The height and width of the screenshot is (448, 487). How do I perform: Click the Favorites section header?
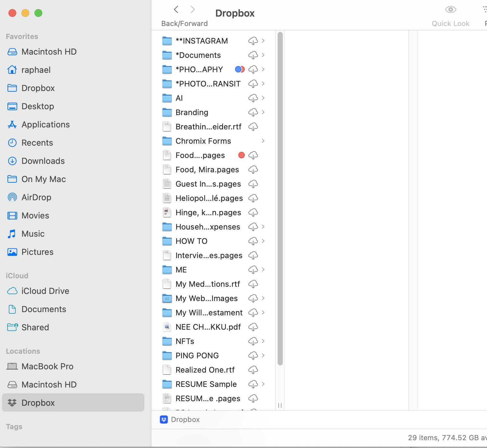(22, 36)
